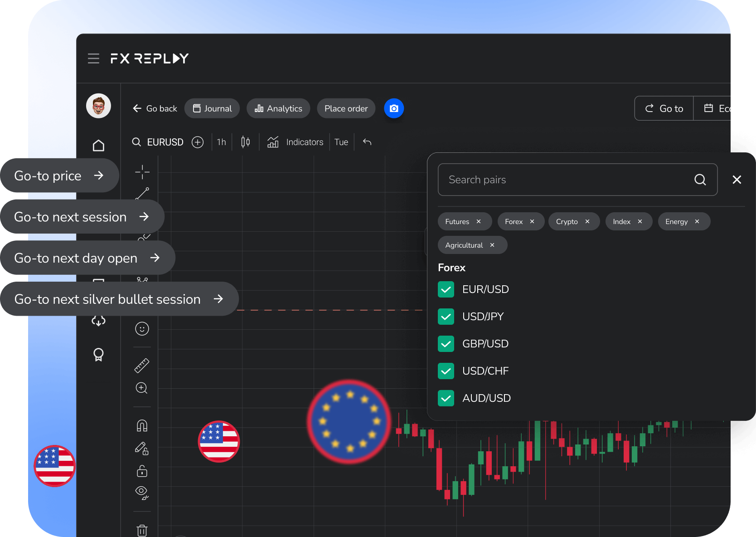Open the emoji sticker tool
The width and height of the screenshot is (756, 537).
point(142,328)
